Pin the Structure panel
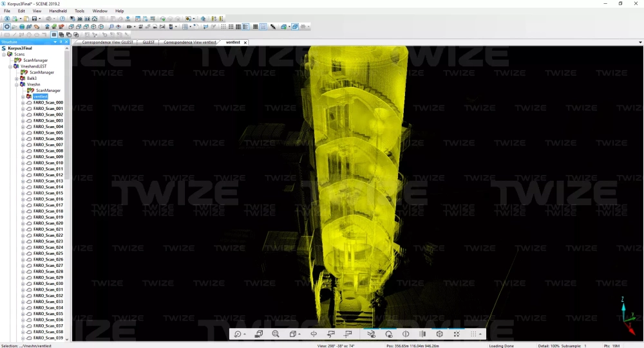The width and height of the screenshot is (644, 348). click(x=61, y=42)
